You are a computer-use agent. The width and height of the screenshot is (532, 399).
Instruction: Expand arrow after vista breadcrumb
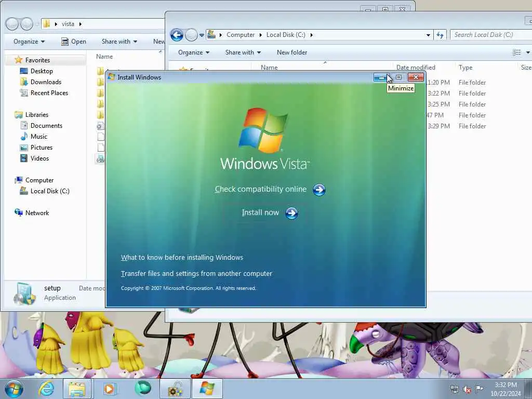[x=81, y=24]
